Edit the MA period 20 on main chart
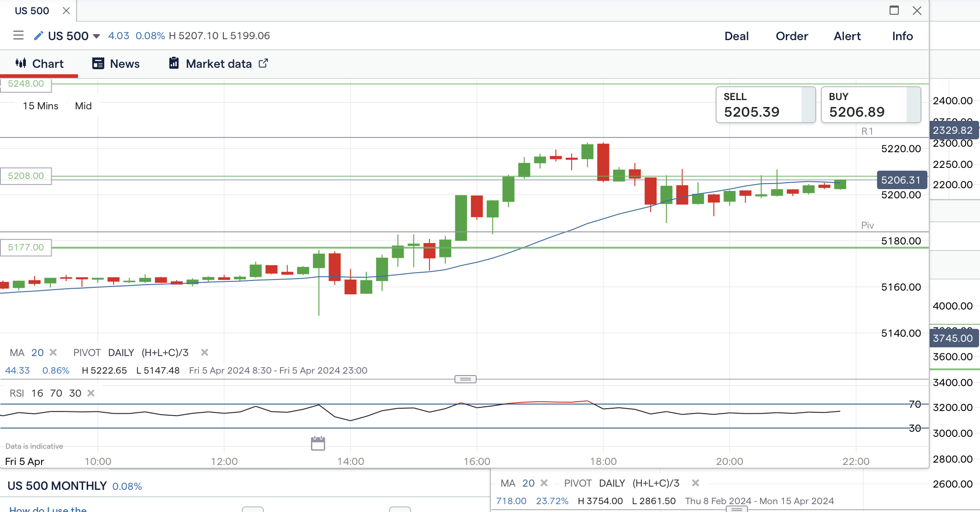 pyautogui.click(x=37, y=353)
